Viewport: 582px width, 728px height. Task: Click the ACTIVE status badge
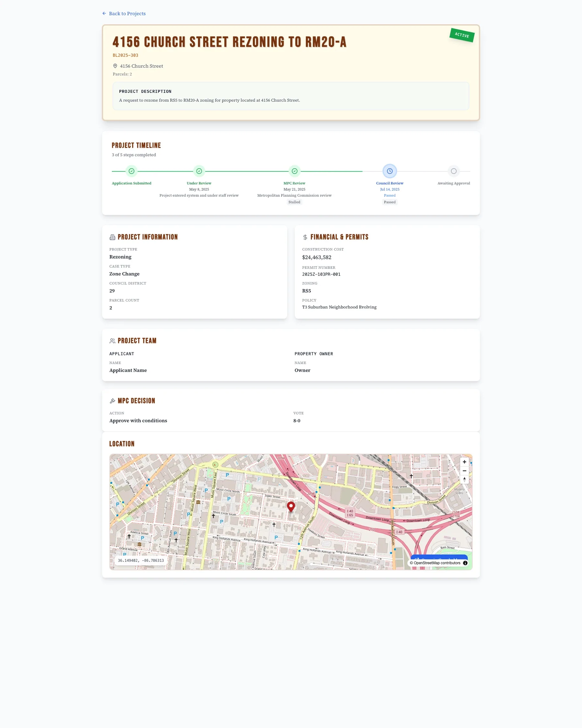[x=462, y=35]
